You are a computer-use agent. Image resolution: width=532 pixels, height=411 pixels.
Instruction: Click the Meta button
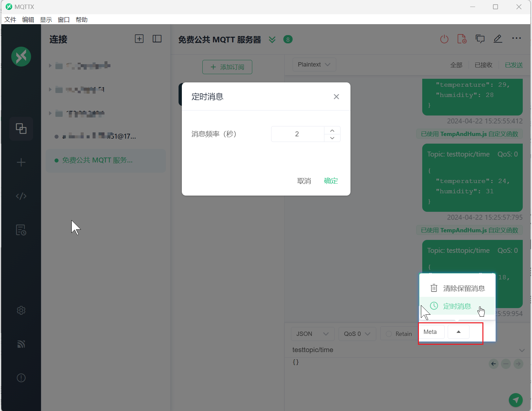[430, 332]
